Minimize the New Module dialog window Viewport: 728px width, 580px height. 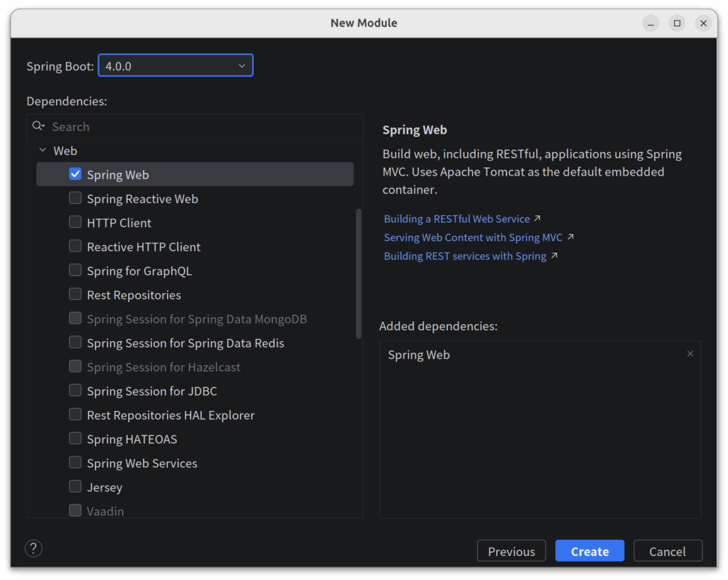(651, 23)
